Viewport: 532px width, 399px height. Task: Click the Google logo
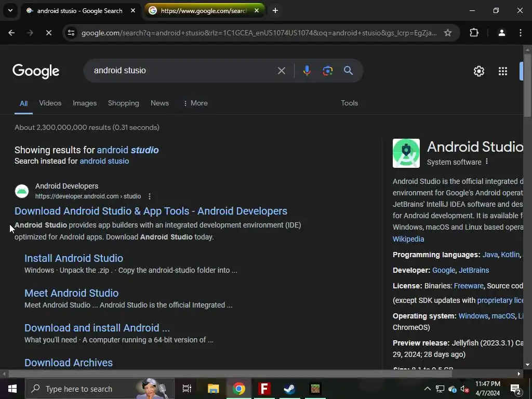pos(36,71)
